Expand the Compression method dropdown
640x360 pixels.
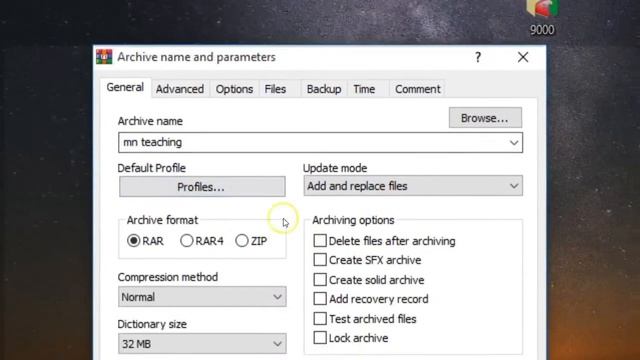tap(202, 297)
